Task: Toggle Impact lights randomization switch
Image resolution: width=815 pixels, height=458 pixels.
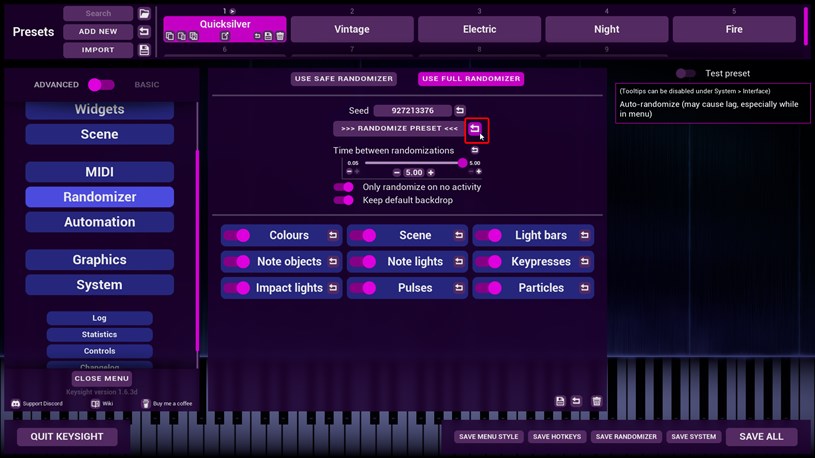Action: click(237, 287)
